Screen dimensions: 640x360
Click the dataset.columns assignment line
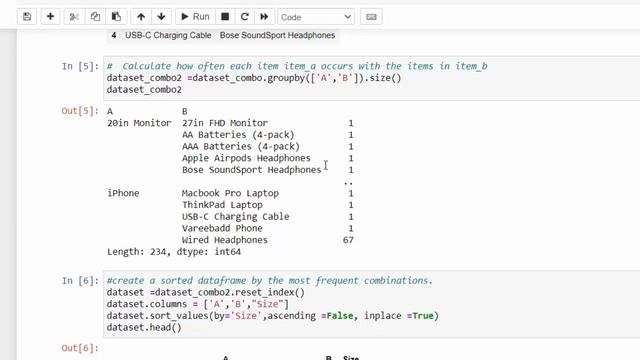198,304
